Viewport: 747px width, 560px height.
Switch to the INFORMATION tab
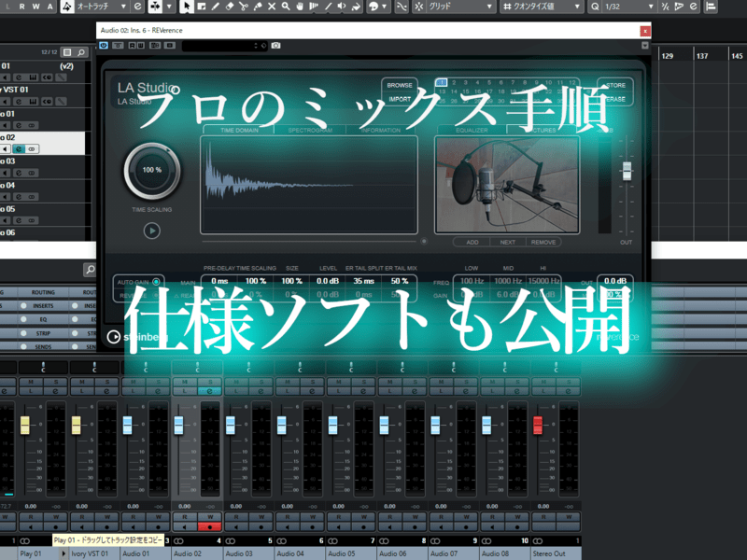381,130
